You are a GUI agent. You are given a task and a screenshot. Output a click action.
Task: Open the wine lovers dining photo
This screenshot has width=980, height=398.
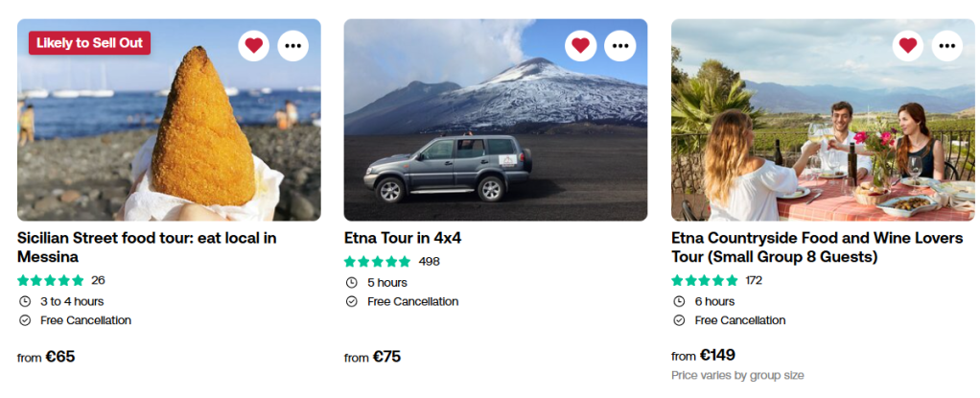(x=823, y=134)
